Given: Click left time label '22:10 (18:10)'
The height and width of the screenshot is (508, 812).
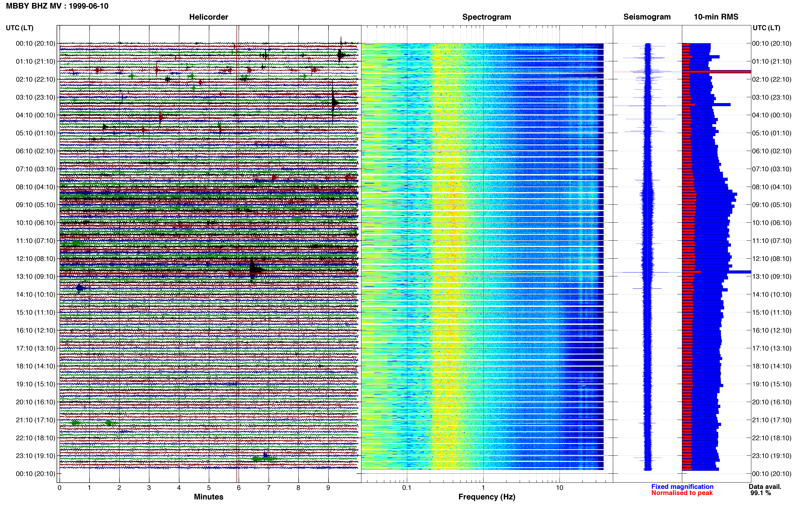Looking at the screenshot, I should coord(36,438).
